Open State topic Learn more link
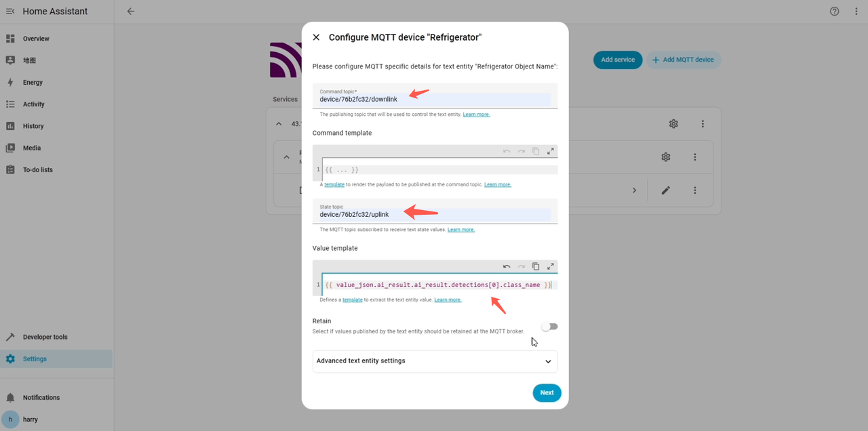Screen dimensions: 868x431 coord(461,230)
